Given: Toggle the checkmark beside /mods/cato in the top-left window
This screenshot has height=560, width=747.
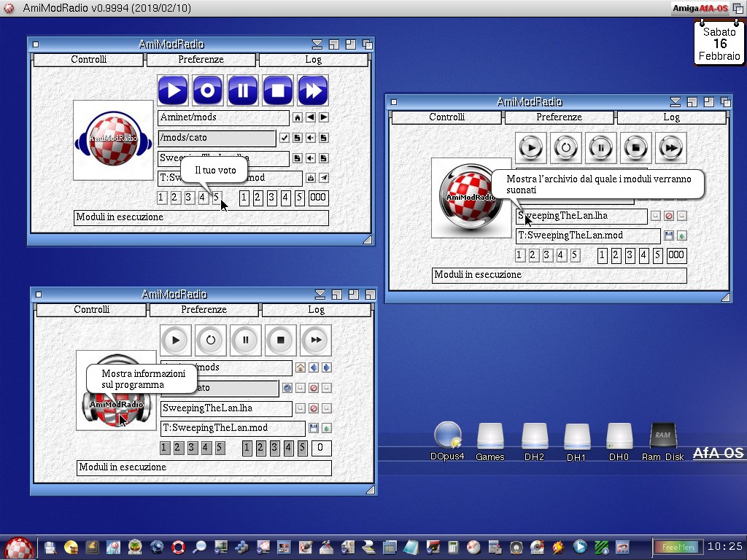Looking at the screenshot, I should pyautogui.click(x=285, y=138).
